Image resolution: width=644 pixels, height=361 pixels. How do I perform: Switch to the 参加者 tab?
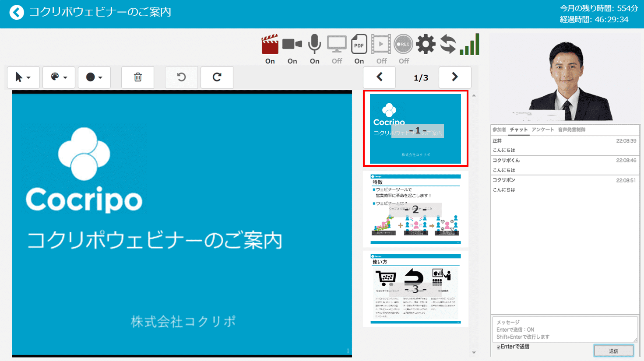(x=499, y=130)
